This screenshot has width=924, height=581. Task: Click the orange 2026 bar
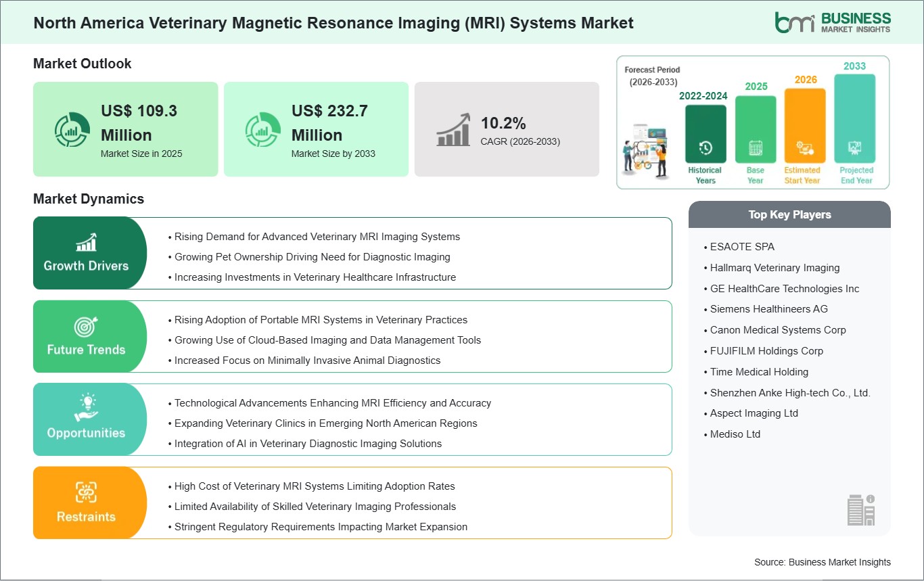[x=805, y=126]
